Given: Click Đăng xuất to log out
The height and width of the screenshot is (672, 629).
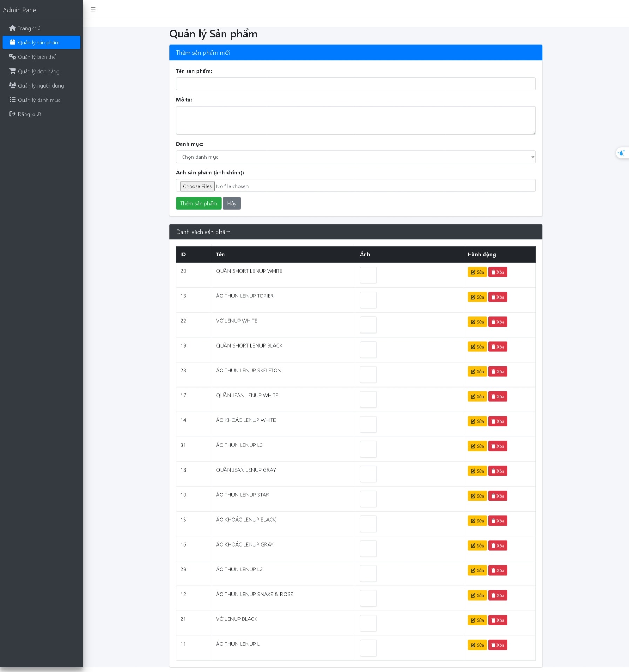Looking at the screenshot, I should pos(41,114).
